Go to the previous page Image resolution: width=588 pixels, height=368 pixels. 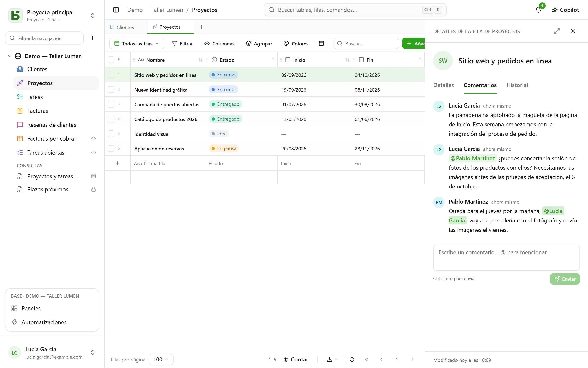[381, 359]
